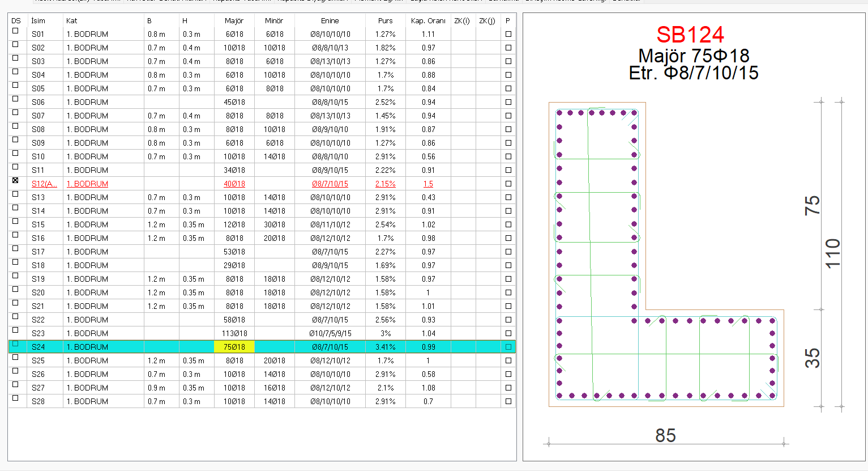Image resolution: width=868 pixels, height=471 pixels.
Task: Click the S24 name cell
Action: click(45, 347)
